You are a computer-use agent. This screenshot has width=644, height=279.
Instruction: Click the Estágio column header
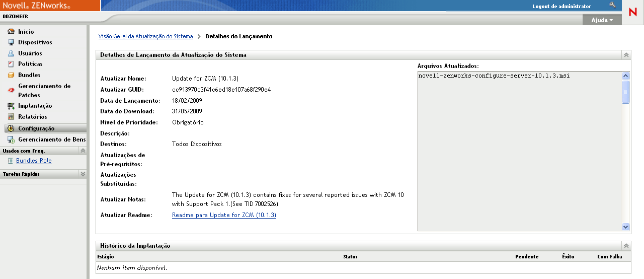point(106,257)
